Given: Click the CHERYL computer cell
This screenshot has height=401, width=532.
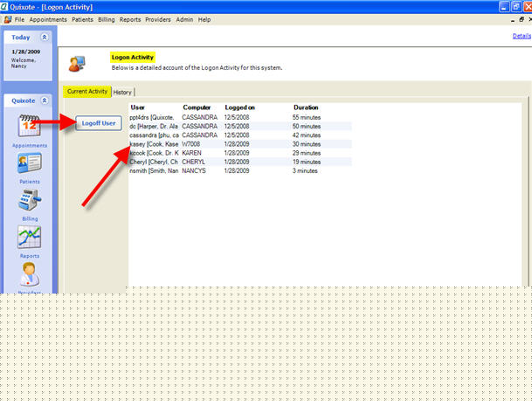Looking at the screenshot, I should [193, 162].
